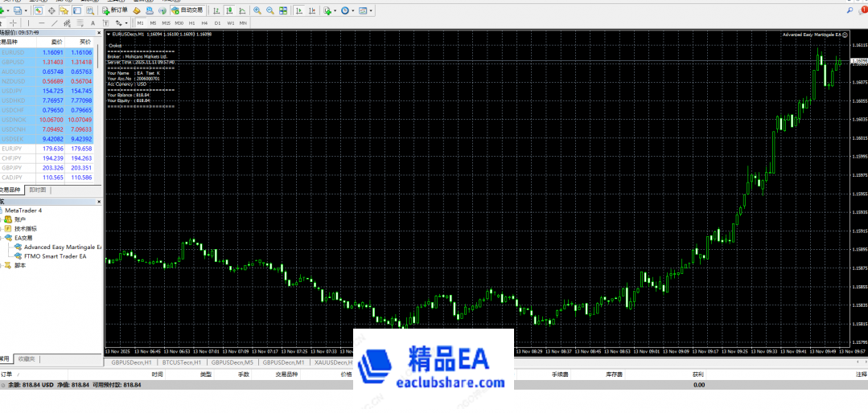868x413 pixels.
Task: Select the M15 timeframe
Action: click(167, 23)
